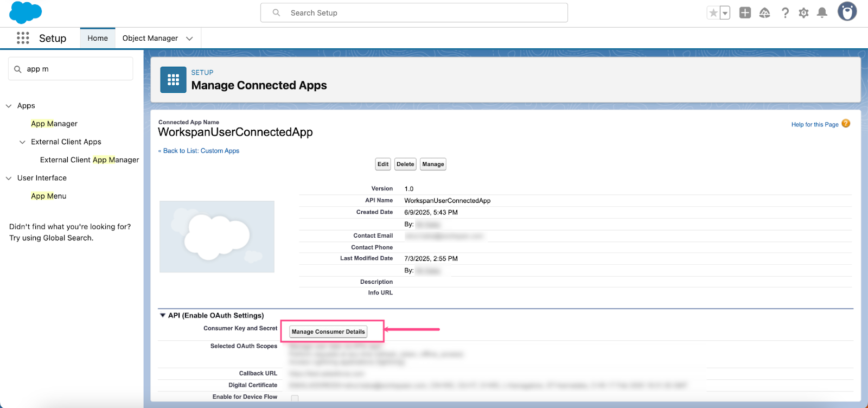Click the Favorites star icon
This screenshot has width=868, height=408.
713,13
